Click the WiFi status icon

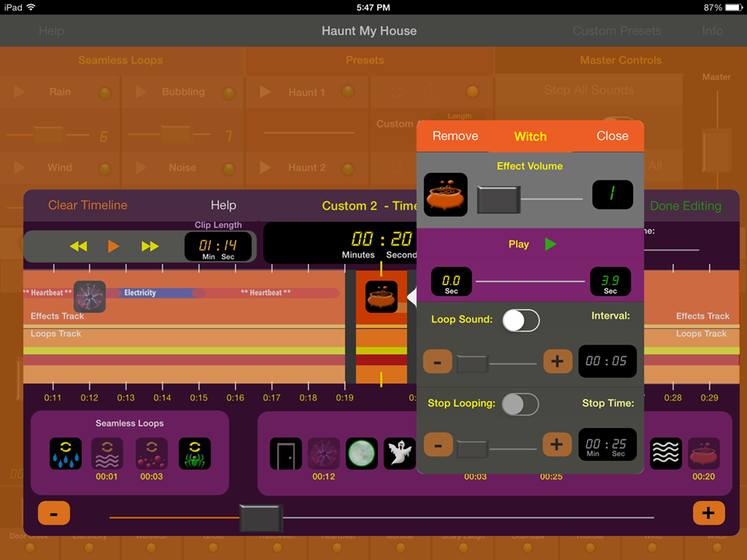(x=31, y=7)
